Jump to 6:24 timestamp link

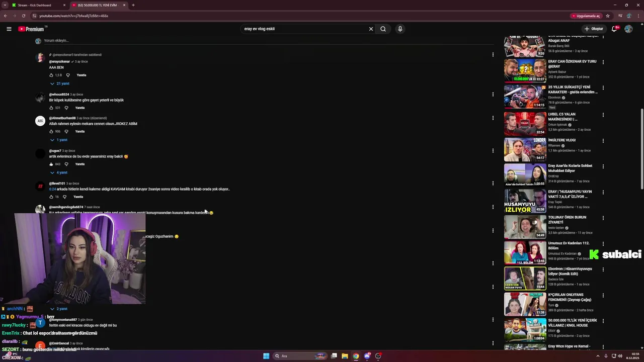[52, 189]
